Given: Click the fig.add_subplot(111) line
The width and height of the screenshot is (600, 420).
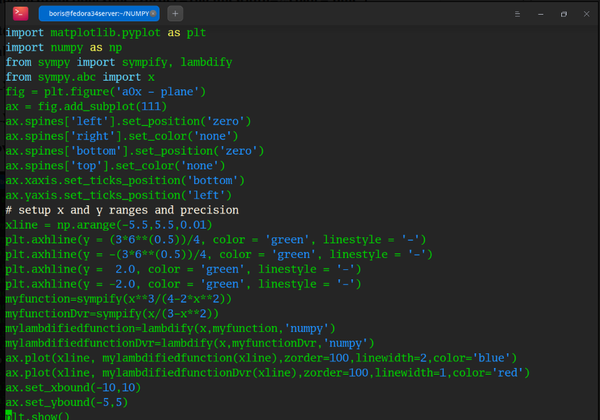Looking at the screenshot, I should click(86, 107).
